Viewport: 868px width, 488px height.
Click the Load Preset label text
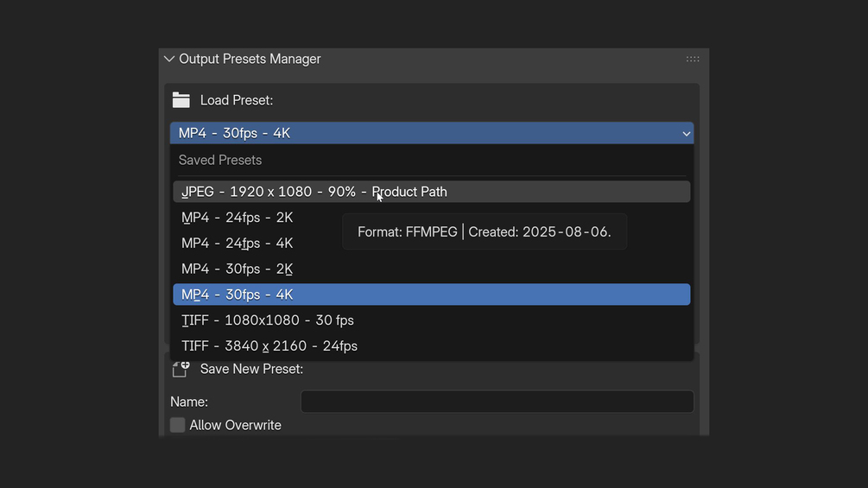pyautogui.click(x=237, y=100)
